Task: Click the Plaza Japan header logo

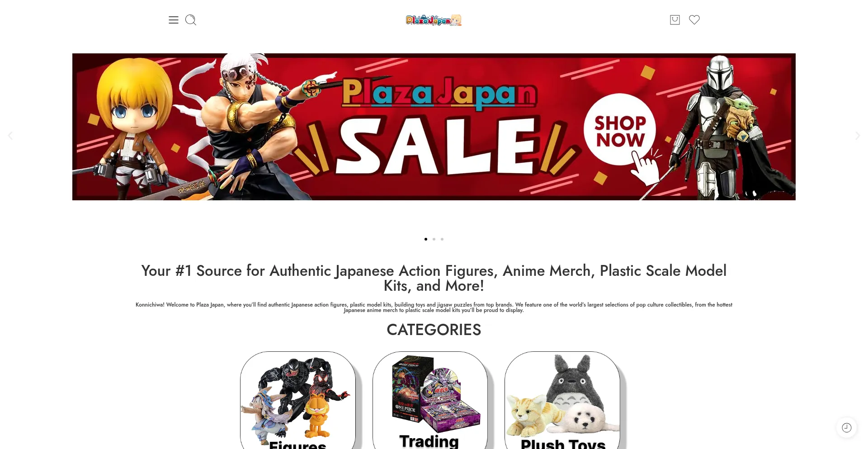Action: [434, 20]
